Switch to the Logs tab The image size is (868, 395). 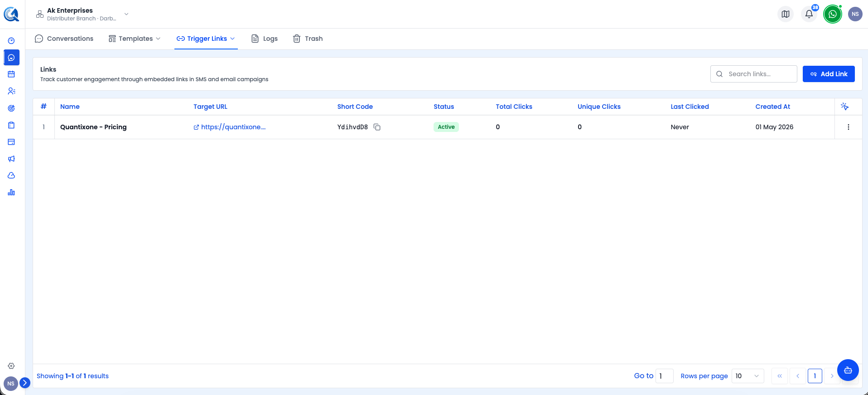click(265, 39)
